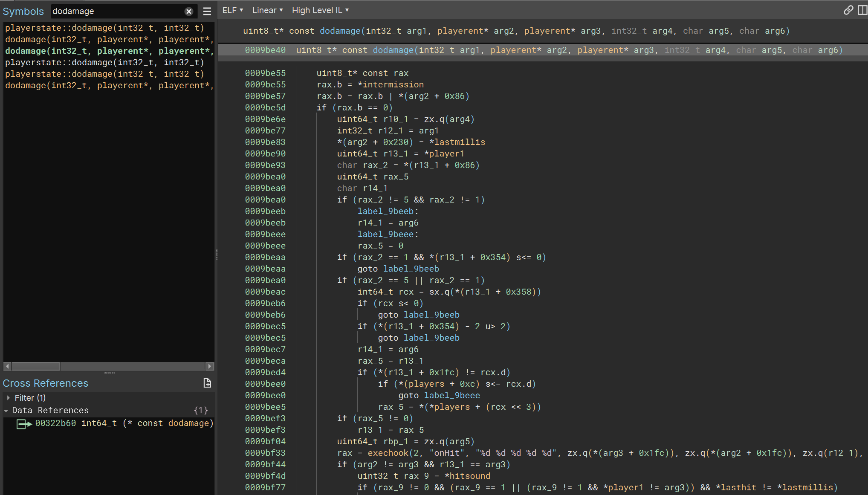Clear the dodamage symbol search field
The height and width of the screenshot is (495, 868).
click(x=189, y=12)
